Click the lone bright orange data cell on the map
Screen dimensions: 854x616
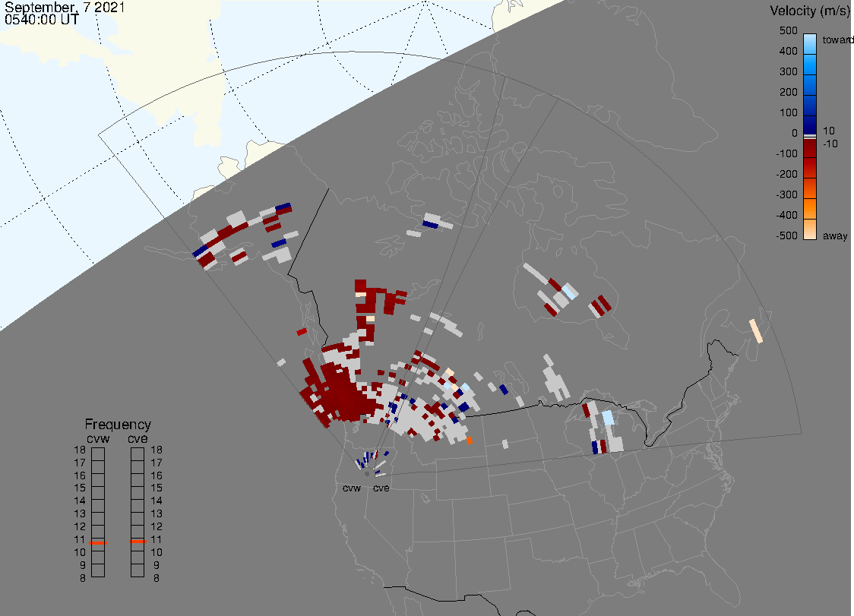[470, 440]
